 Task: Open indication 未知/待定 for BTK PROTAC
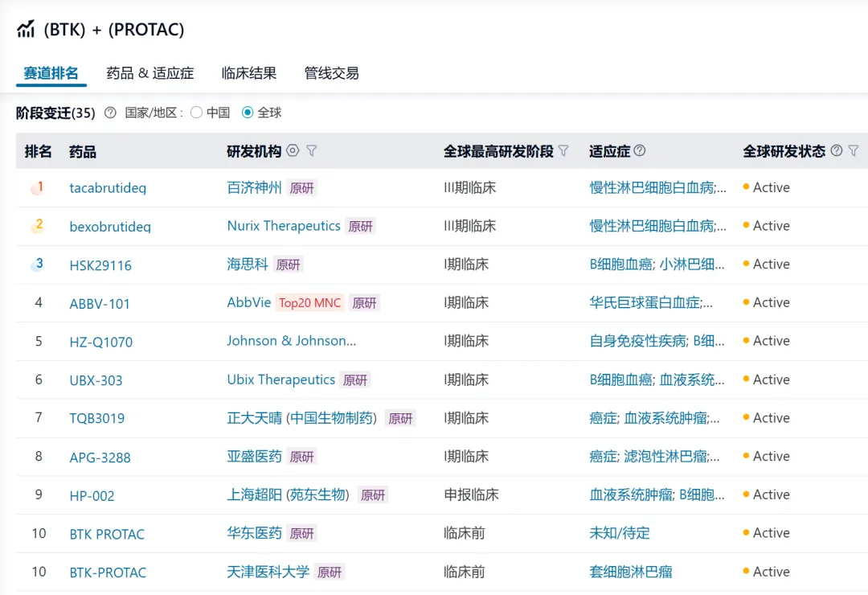pyautogui.click(x=620, y=533)
